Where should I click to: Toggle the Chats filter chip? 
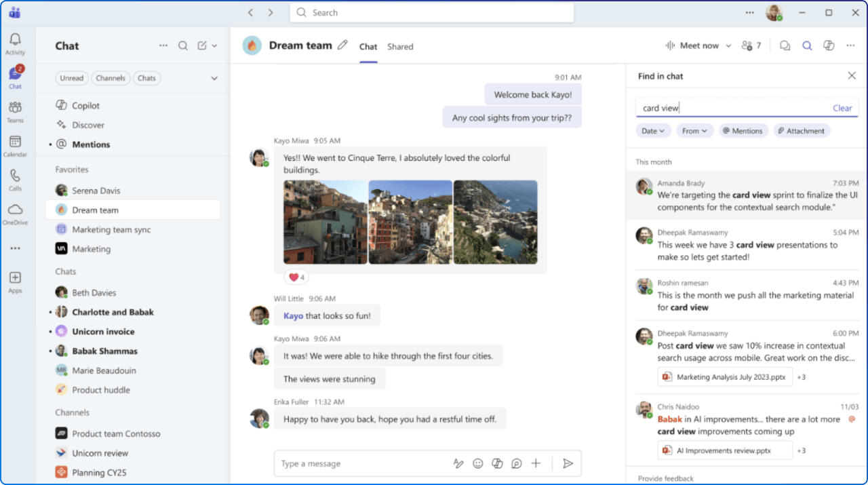point(146,78)
